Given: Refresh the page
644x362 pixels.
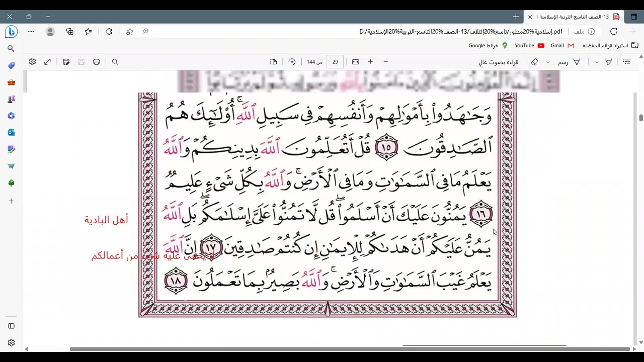Looking at the screenshot, I should (x=614, y=32).
